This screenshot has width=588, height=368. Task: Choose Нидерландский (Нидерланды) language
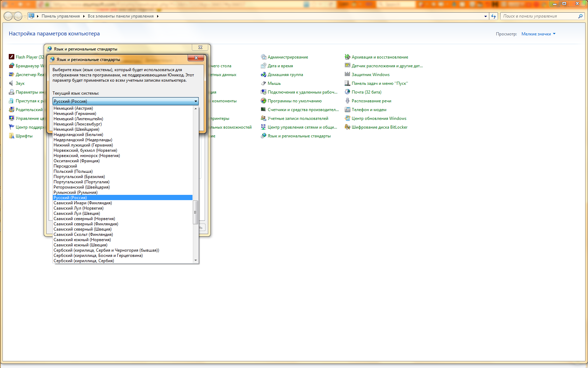(x=122, y=140)
